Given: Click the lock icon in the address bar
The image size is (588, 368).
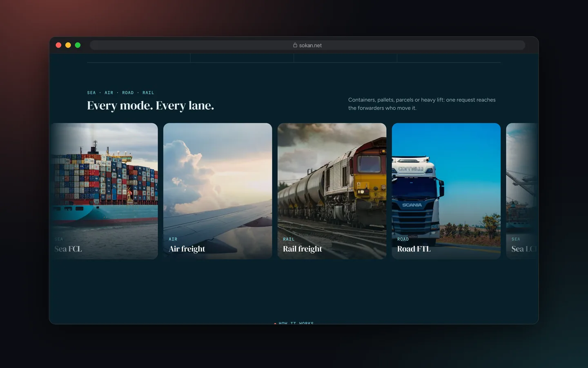Looking at the screenshot, I should pos(295,45).
